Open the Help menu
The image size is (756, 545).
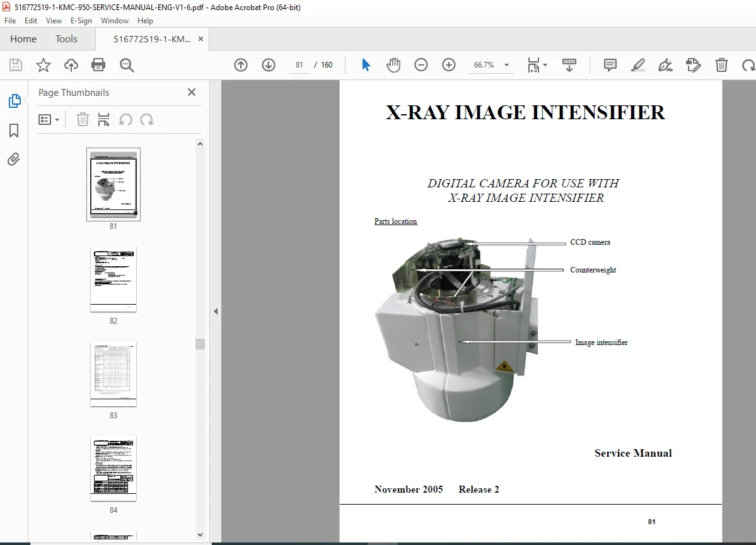(x=145, y=21)
